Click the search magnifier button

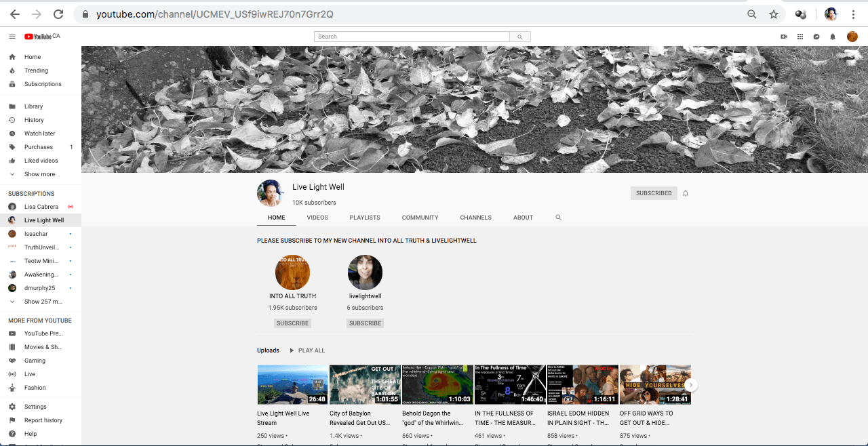[x=520, y=37]
